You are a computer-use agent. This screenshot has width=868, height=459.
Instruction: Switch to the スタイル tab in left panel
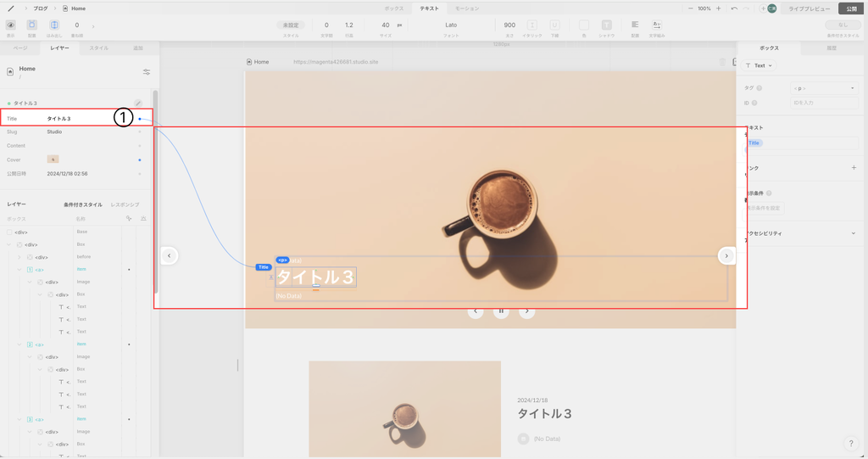[98, 48]
